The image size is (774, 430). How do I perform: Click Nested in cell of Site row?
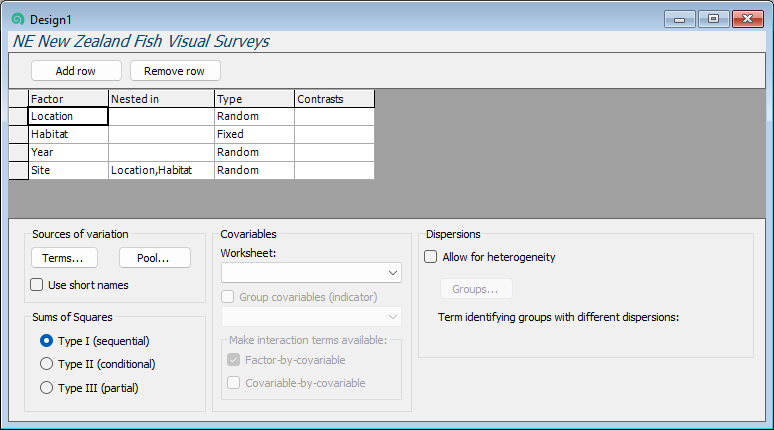tap(161, 171)
